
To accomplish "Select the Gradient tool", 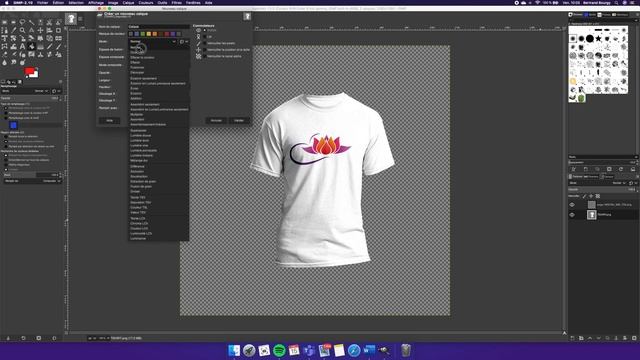I will [x=40, y=47].
